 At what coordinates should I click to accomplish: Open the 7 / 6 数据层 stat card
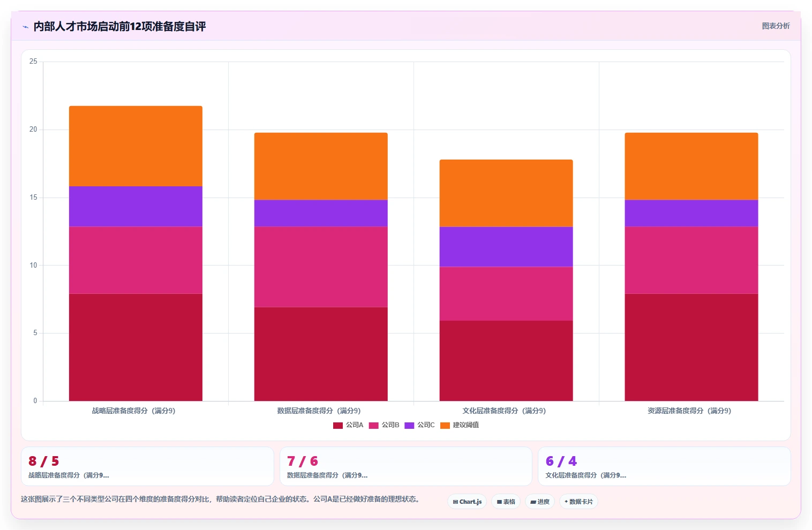[x=406, y=466]
